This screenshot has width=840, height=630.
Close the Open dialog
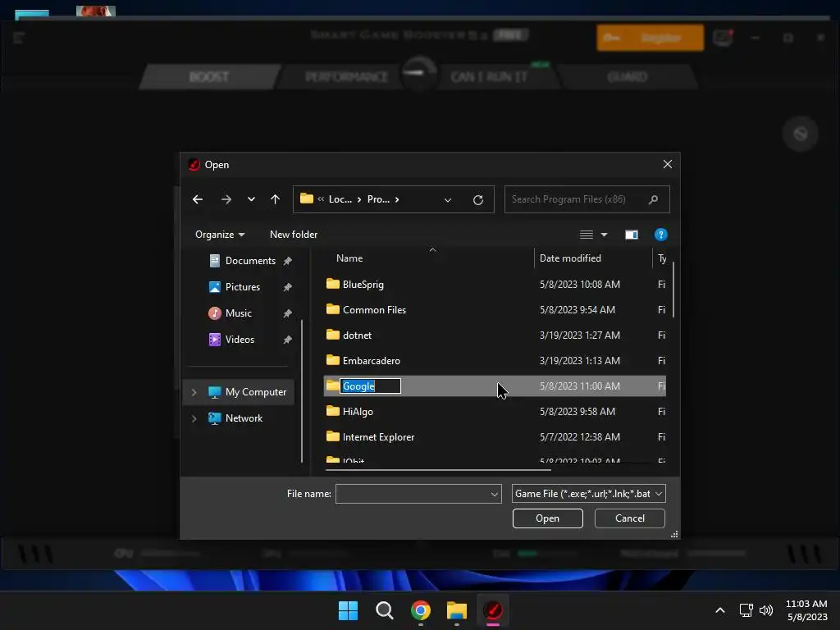coord(668,164)
